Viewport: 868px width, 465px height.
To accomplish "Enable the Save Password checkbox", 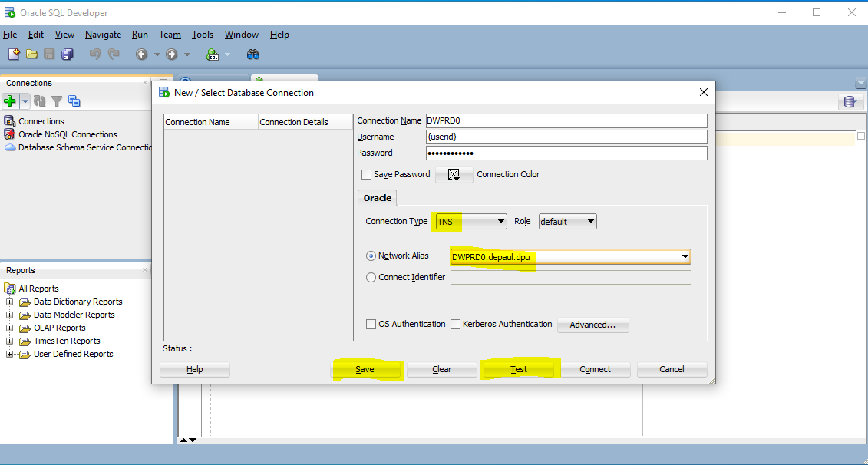I will click(x=367, y=175).
